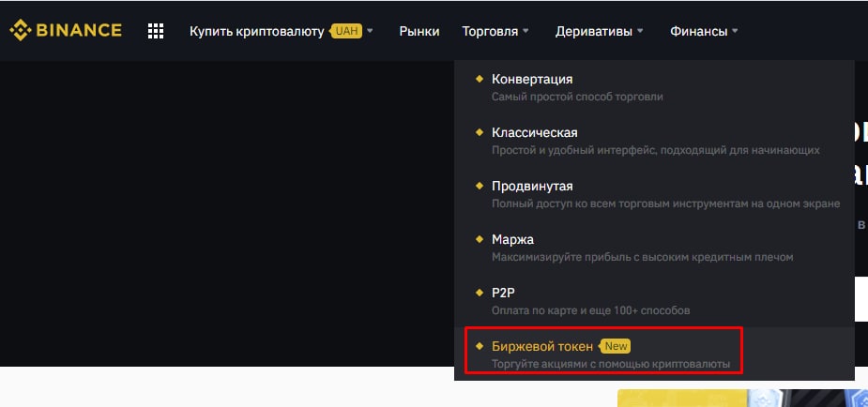Click 'Торгуйте акциями с помощью криптовалюты'

[611, 365]
